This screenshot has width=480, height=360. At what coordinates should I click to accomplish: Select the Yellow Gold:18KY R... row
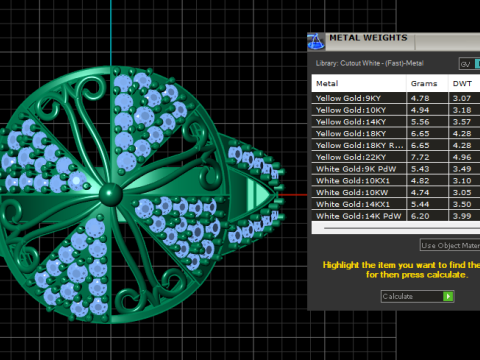396,145
